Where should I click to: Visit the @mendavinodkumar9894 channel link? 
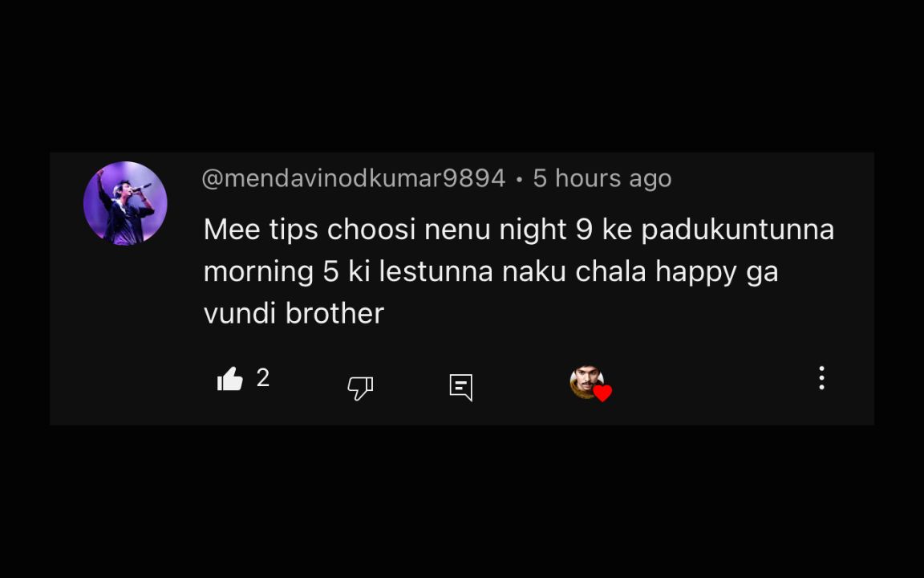354,178
